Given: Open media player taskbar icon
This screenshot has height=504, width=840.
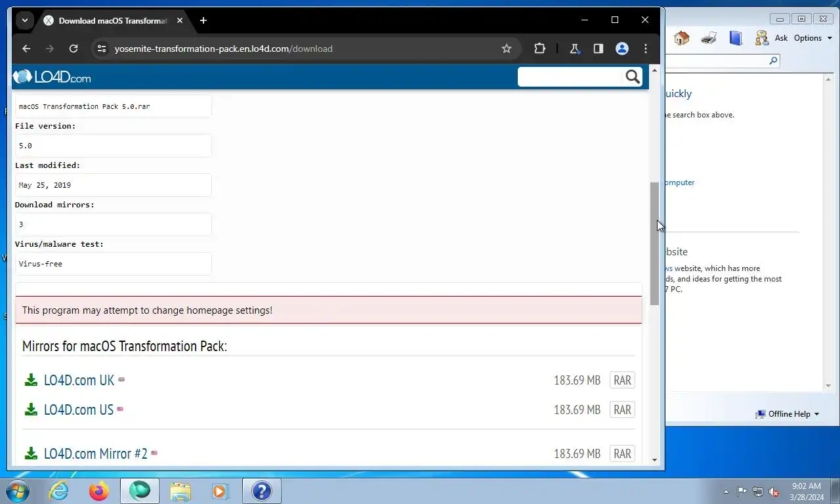Looking at the screenshot, I should coord(220,491).
